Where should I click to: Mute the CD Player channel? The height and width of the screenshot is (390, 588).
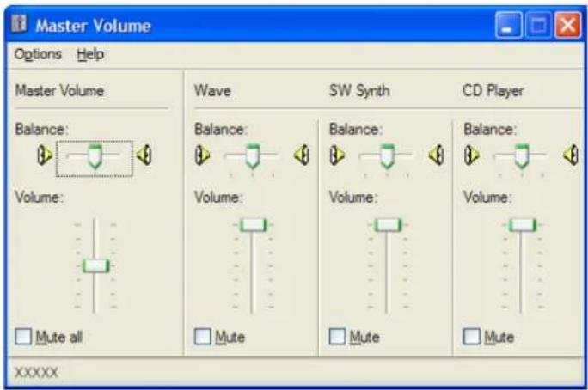472,337
